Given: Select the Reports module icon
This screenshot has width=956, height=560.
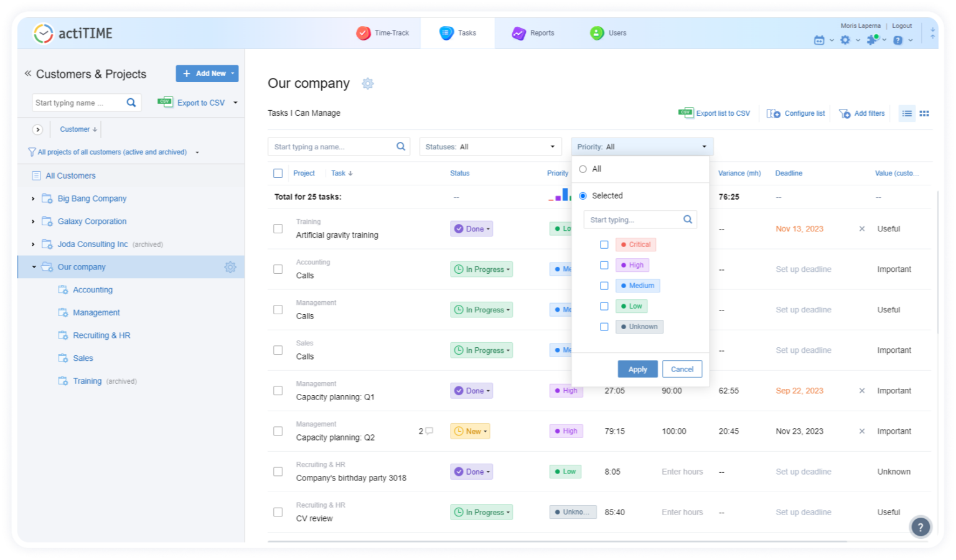Looking at the screenshot, I should 518,32.
